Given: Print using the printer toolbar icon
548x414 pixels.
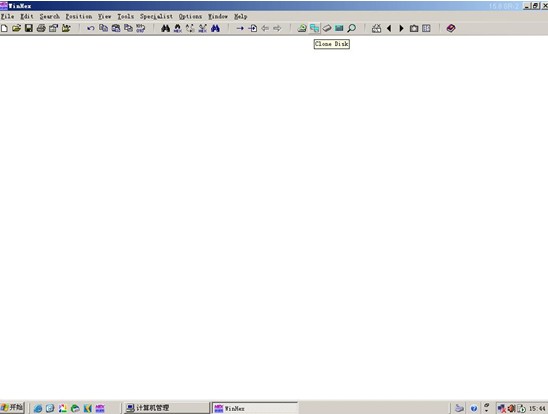Looking at the screenshot, I should (41, 28).
